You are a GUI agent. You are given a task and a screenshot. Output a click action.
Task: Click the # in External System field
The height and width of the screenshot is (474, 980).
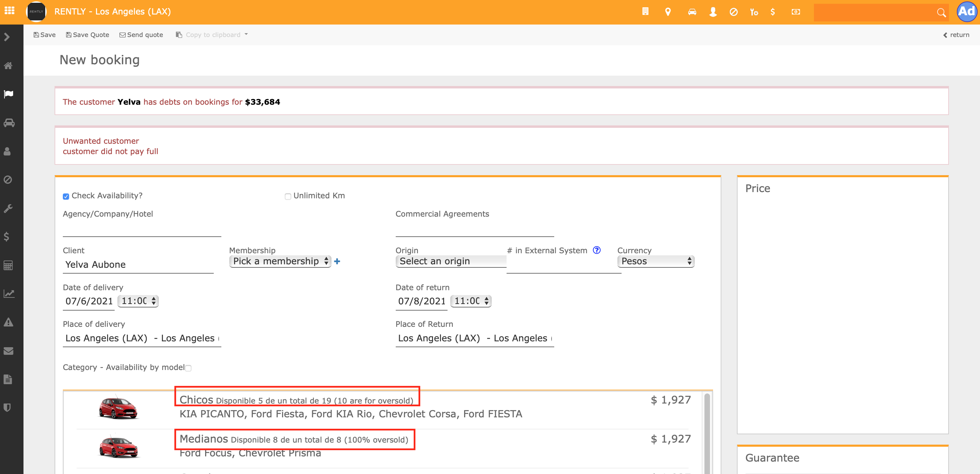564,265
